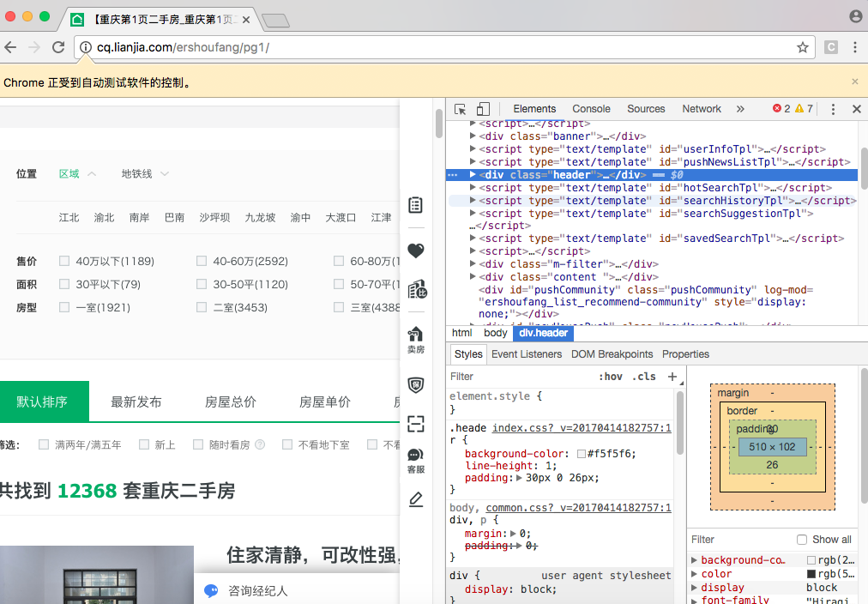Sort listings by 最新发布
This screenshot has width=868, height=604.
coord(136,402)
